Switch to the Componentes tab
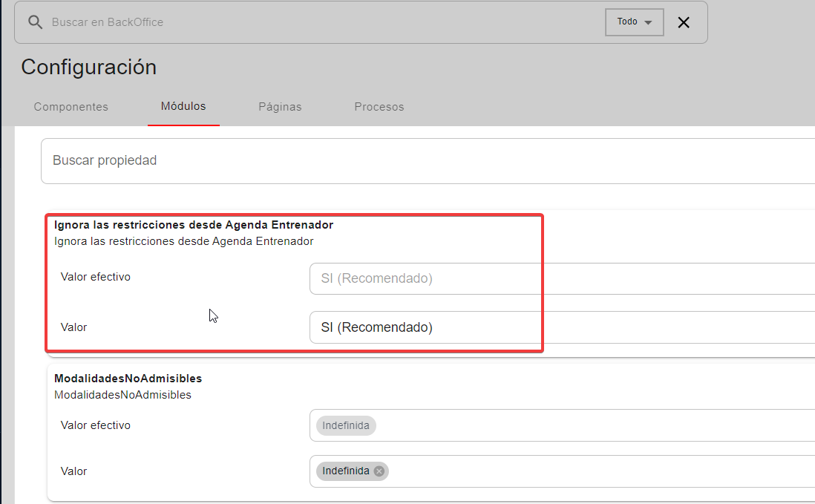The image size is (815, 504). click(71, 107)
